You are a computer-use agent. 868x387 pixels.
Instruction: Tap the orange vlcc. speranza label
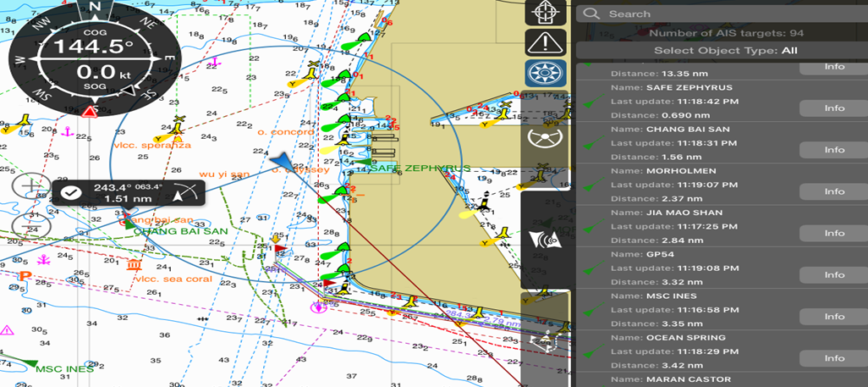click(x=152, y=146)
